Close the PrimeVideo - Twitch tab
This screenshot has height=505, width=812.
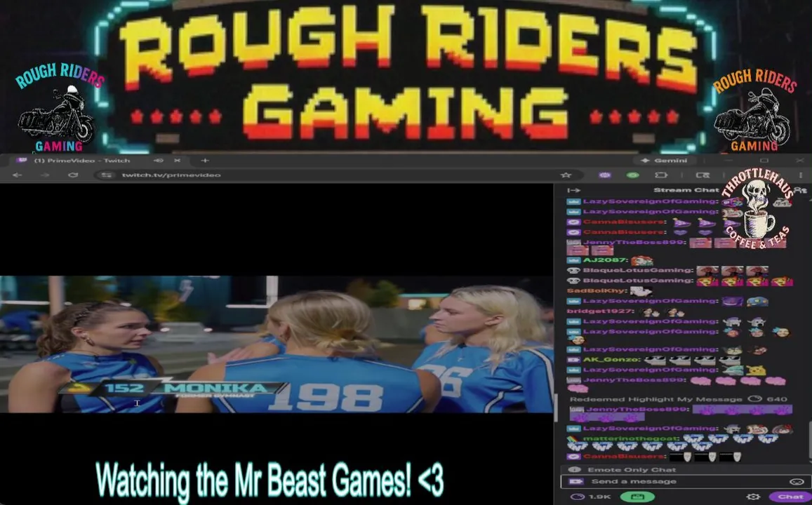pos(177,161)
